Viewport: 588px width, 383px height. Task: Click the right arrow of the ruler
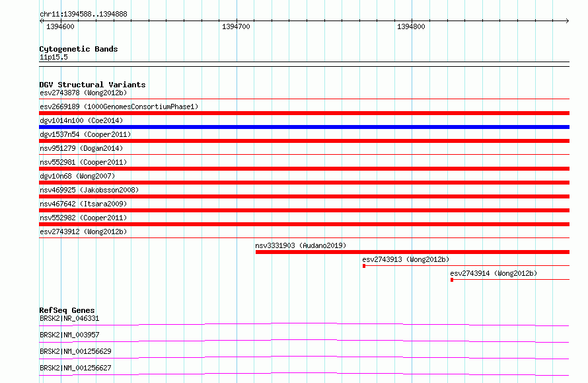(568, 21)
